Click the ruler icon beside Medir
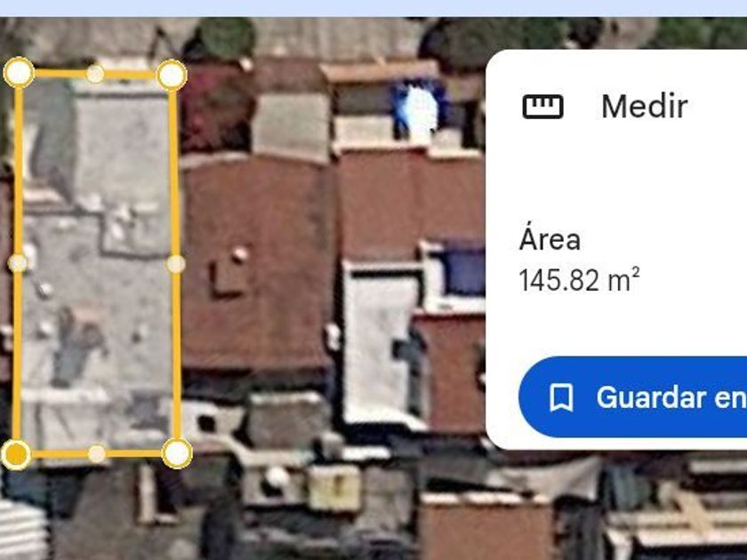Screen dimensions: 747x560 [542, 106]
